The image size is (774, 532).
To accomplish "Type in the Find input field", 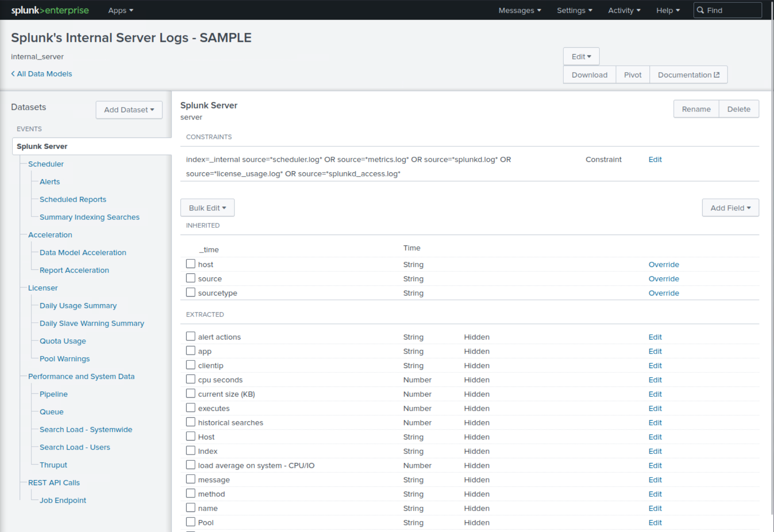I will click(732, 10).
